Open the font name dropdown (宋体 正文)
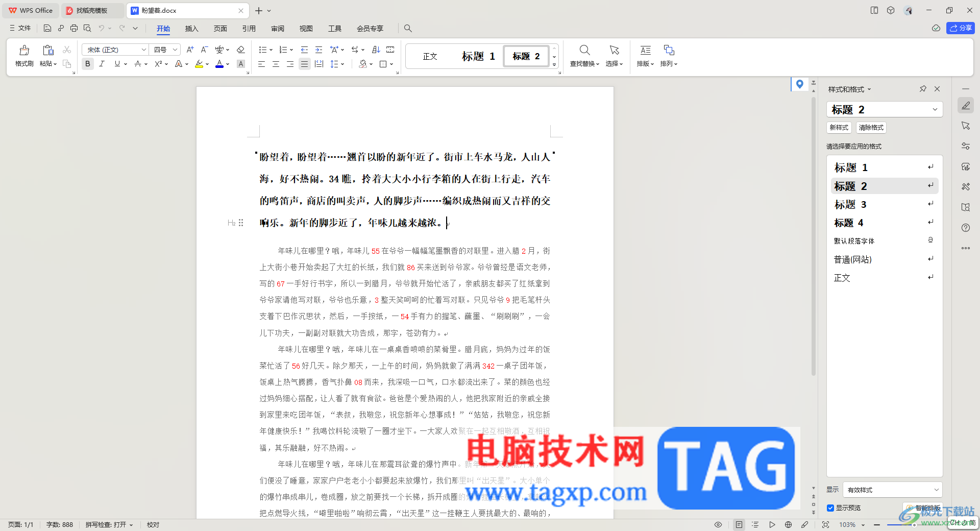Image resolution: width=980 pixels, height=531 pixels. pos(144,50)
